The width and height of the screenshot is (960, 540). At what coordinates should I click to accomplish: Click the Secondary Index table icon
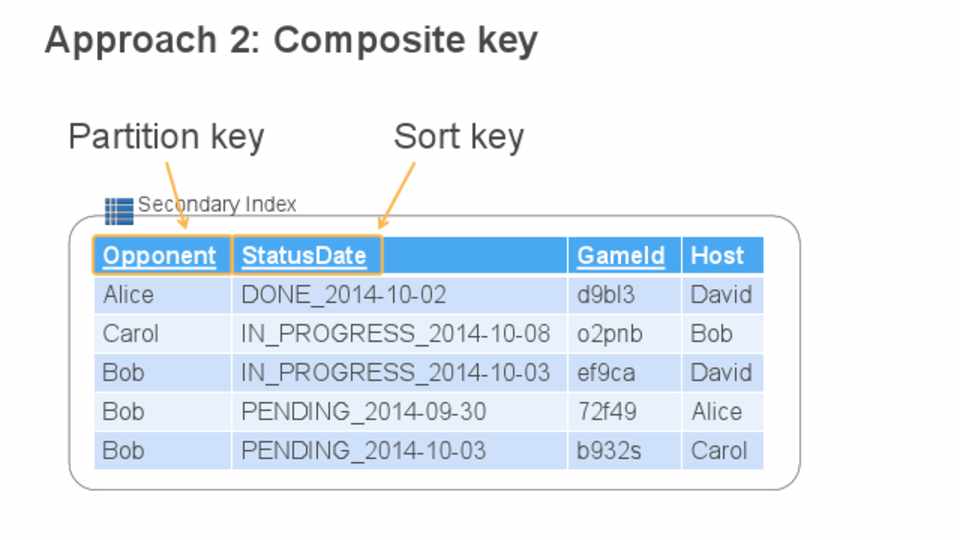(119, 211)
